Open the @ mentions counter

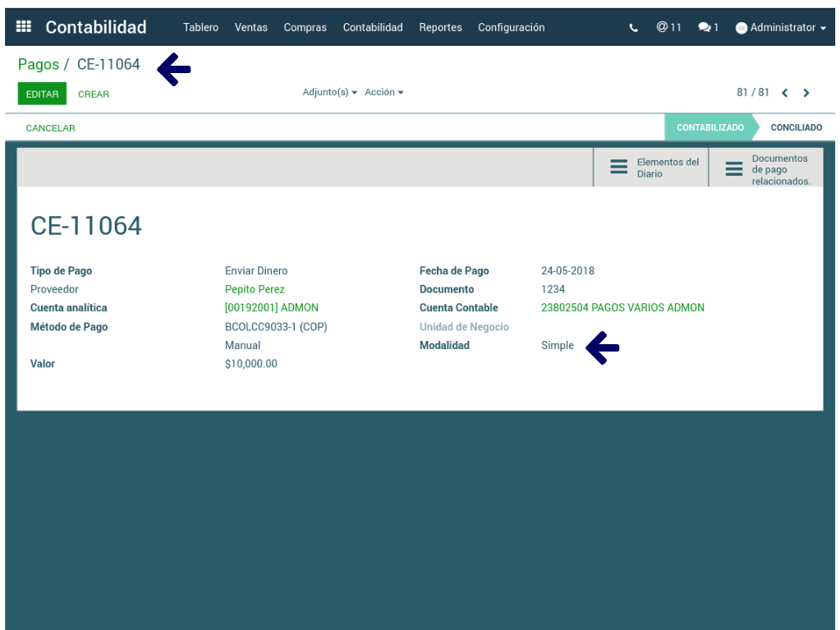(x=668, y=27)
